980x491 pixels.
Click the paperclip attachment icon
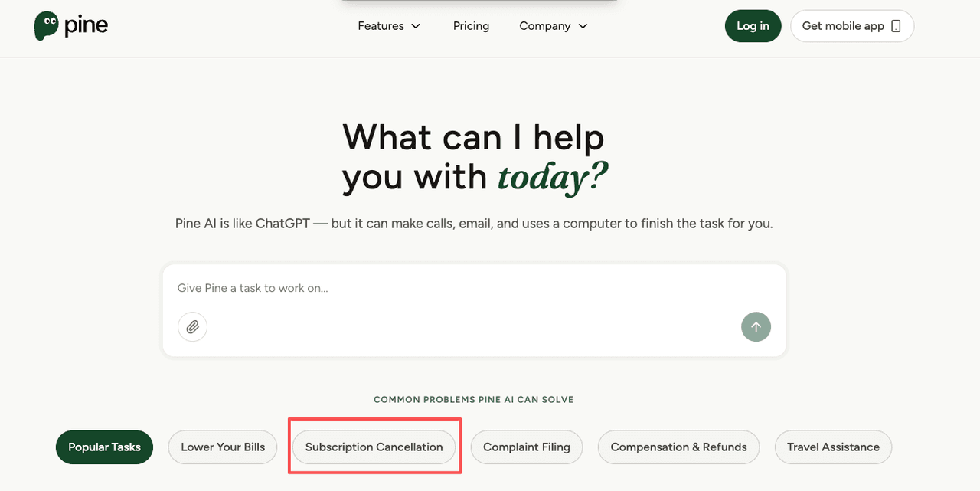192,326
